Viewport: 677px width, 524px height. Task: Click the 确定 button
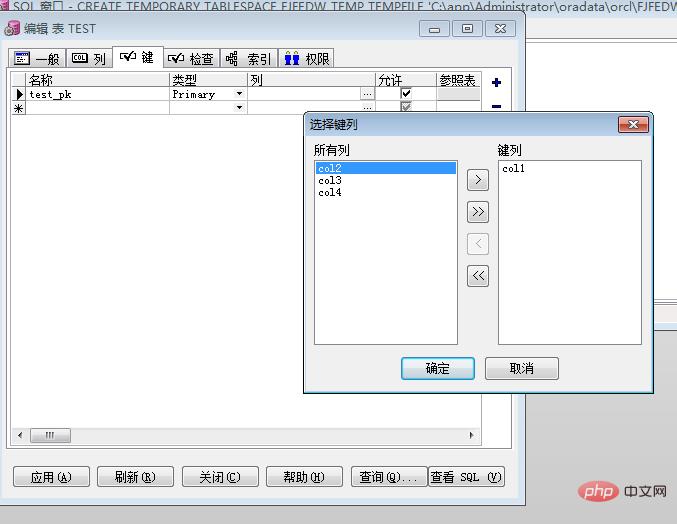[x=437, y=368]
